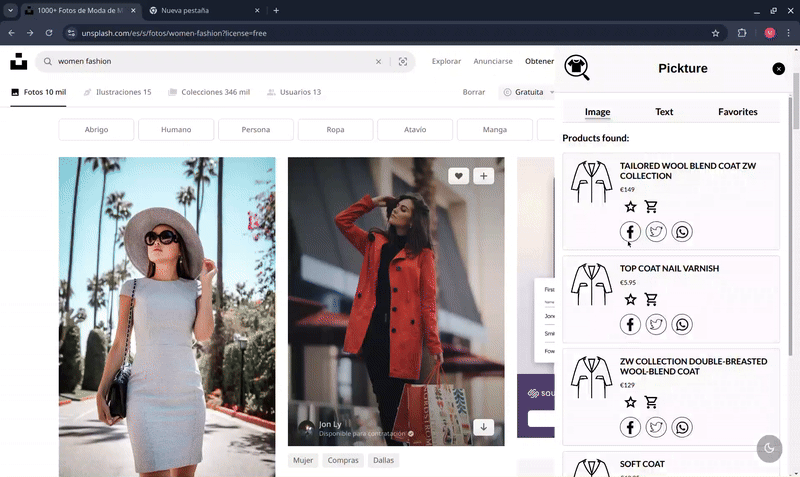Share Tailored Wool Blend Coat on Twitter
800x477 pixels.
pos(656,232)
